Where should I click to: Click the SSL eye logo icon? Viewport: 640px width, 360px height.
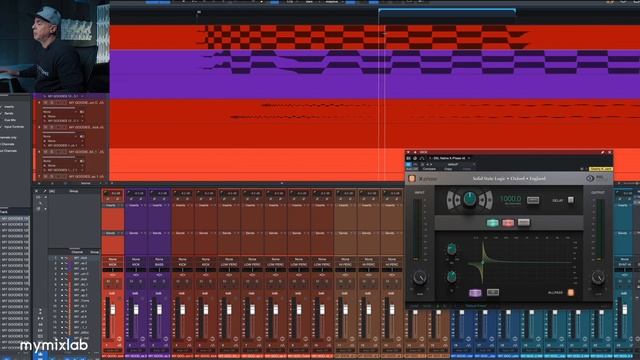point(590,178)
